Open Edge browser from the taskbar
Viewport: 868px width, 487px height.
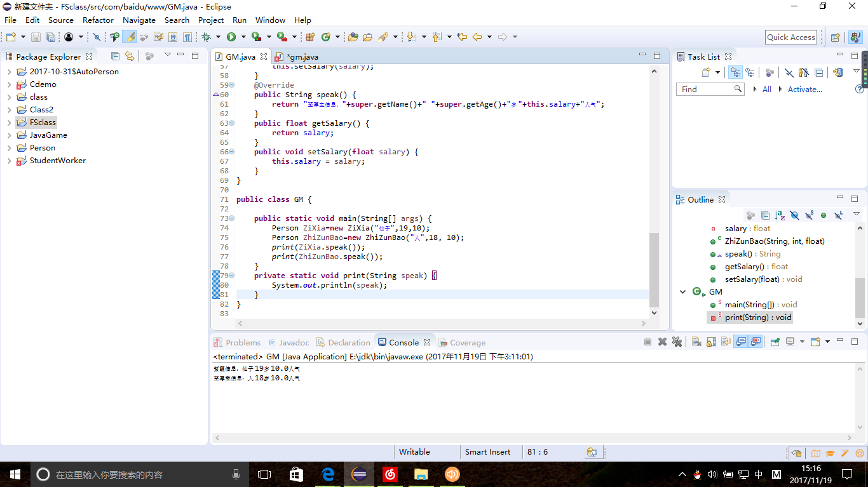pyautogui.click(x=328, y=474)
